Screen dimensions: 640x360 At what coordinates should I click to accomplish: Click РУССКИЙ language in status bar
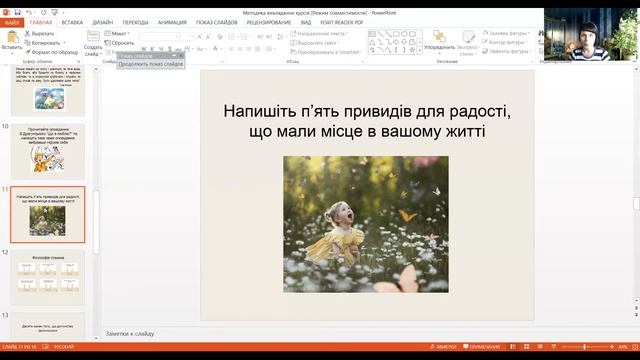64,347
